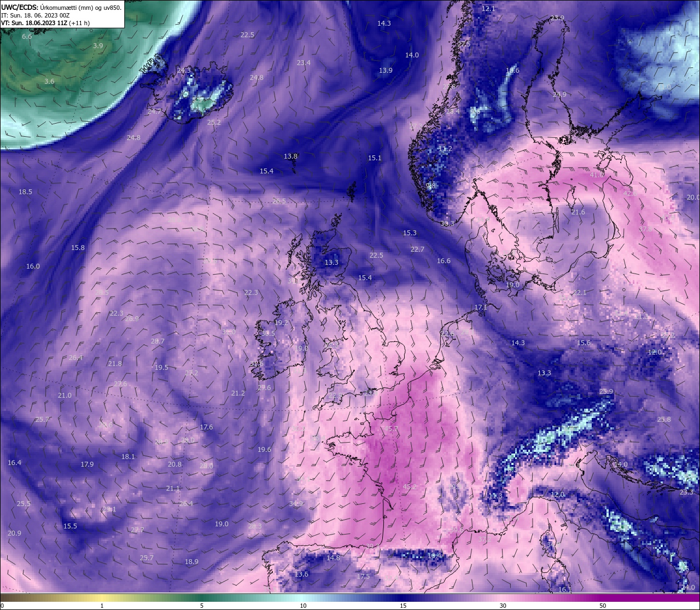Click the map value 15.5
This screenshot has height=610, width=700.
pyautogui.click(x=70, y=526)
